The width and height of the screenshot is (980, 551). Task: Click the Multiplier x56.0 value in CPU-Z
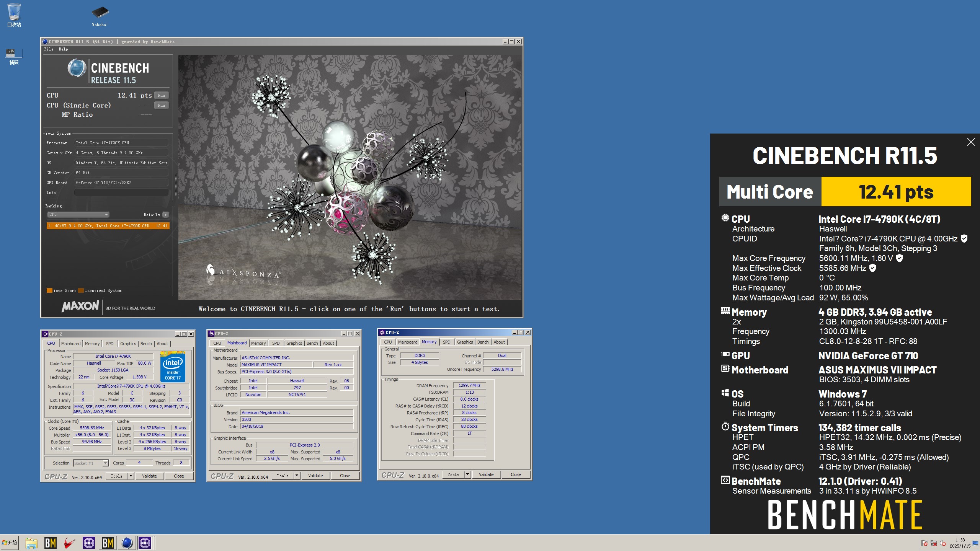click(92, 435)
